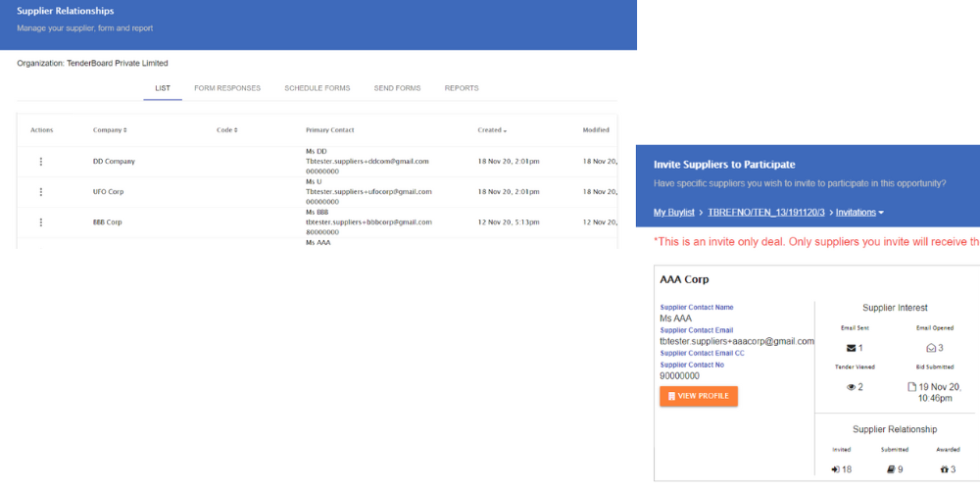
Task: Click Organization: TenderBoard Private Limited text
Action: pos(92,63)
